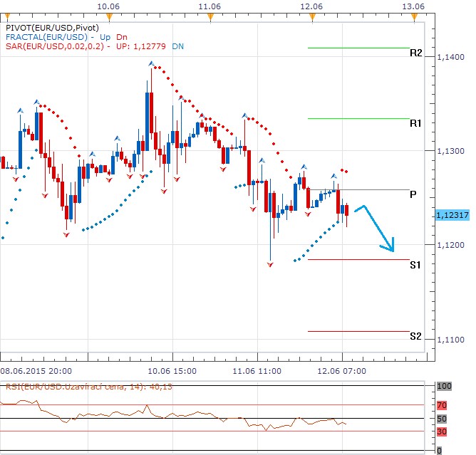Click the fractal up arrow at highest peak

click(x=151, y=63)
